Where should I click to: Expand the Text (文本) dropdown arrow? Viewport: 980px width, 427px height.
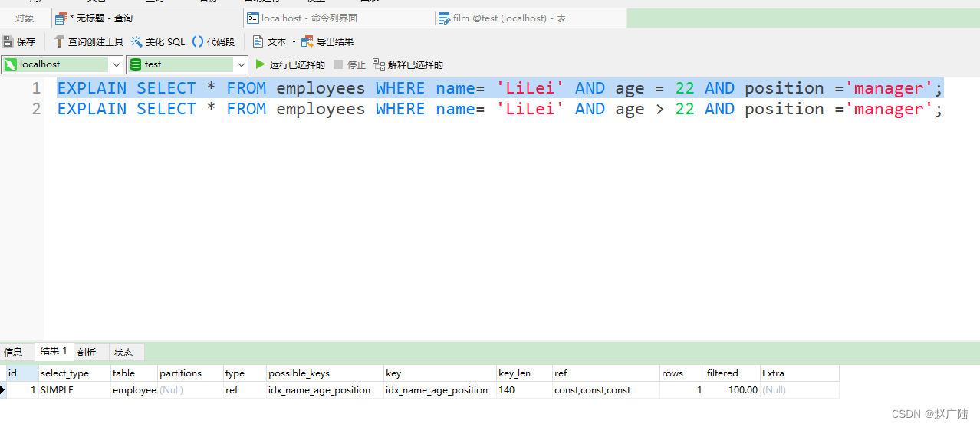(x=294, y=42)
